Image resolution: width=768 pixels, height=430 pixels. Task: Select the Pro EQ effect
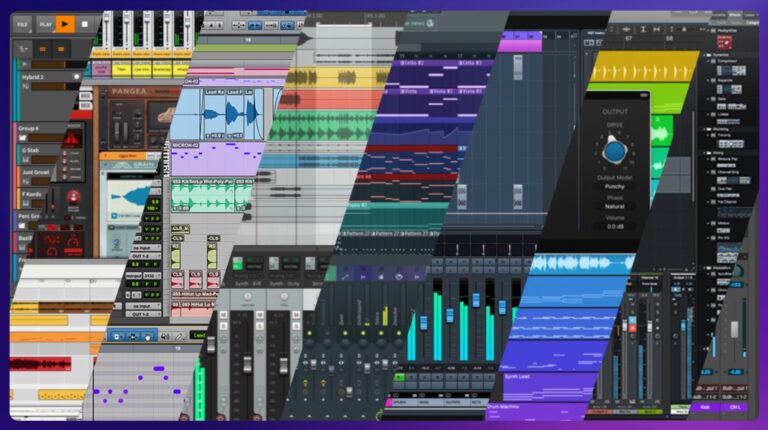click(722, 238)
